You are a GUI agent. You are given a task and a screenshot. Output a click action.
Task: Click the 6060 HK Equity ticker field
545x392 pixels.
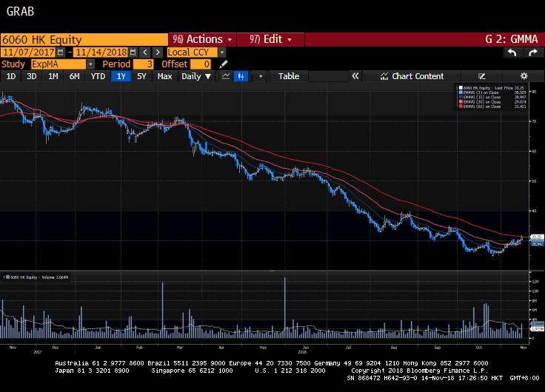pos(84,40)
